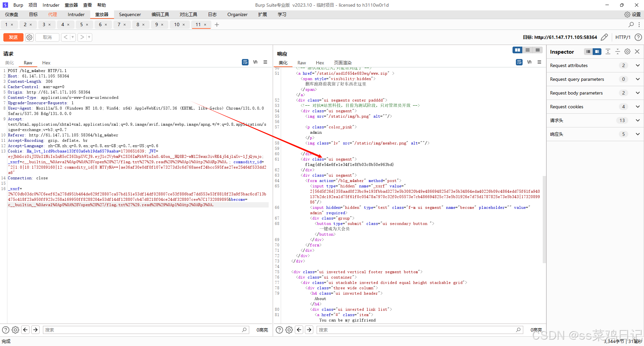Switch response view to Raw
The height and width of the screenshot is (346, 644).
[302, 63]
